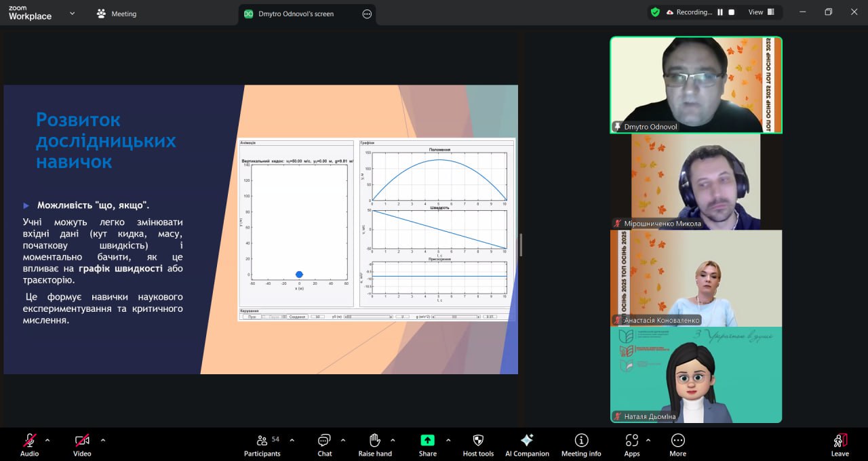Click Пуск button in shared simulation
The height and width of the screenshot is (461, 868).
point(252,317)
